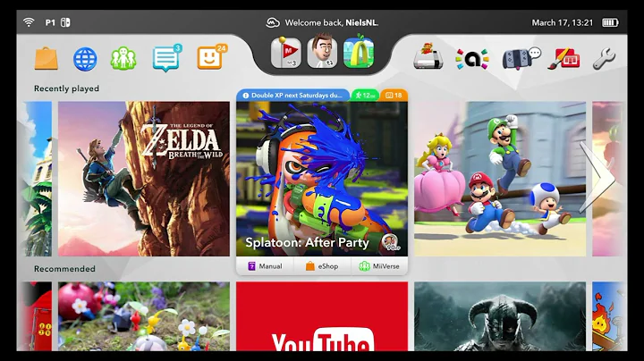Open the controller chat icon
Image resolution: width=644 pixels, height=361 pixels.
(x=521, y=58)
